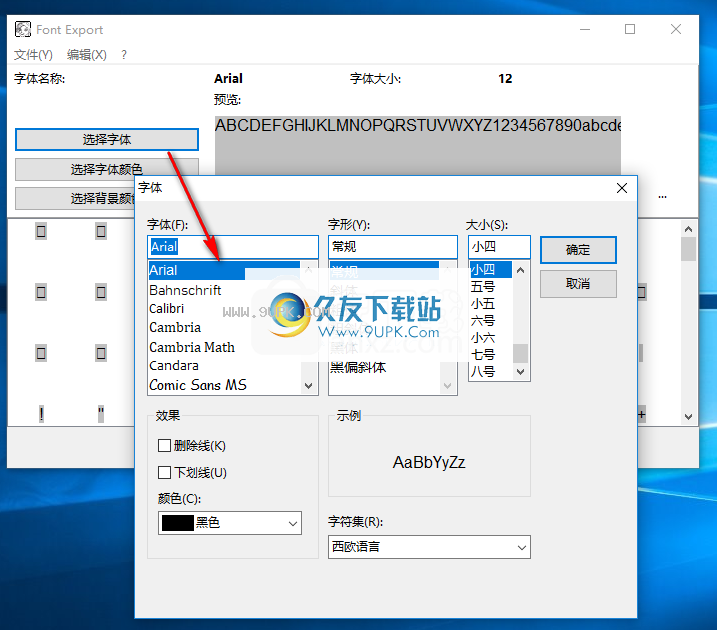Click the 选择字体颜色 button

click(107, 170)
